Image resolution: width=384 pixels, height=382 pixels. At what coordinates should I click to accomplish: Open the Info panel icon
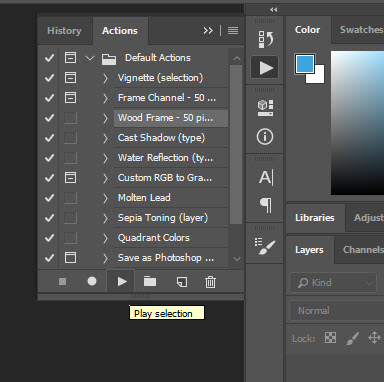pos(265,137)
